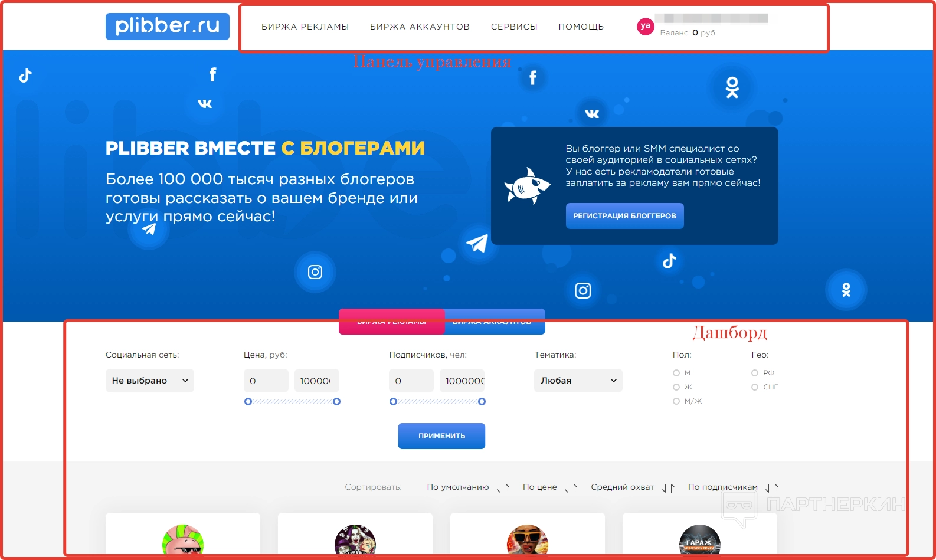Open the joker-themed blogger avatar
Viewport: 936px width, 560px height.
click(355, 540)
